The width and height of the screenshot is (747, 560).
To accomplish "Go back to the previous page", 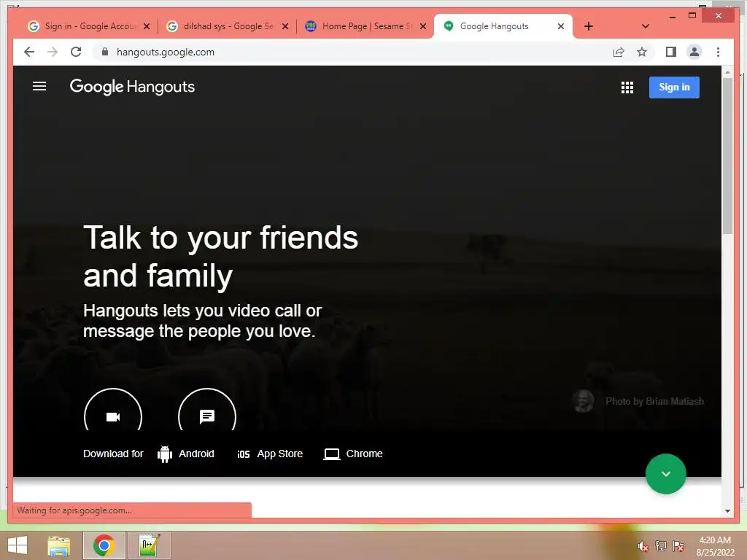I will point(29,52).
